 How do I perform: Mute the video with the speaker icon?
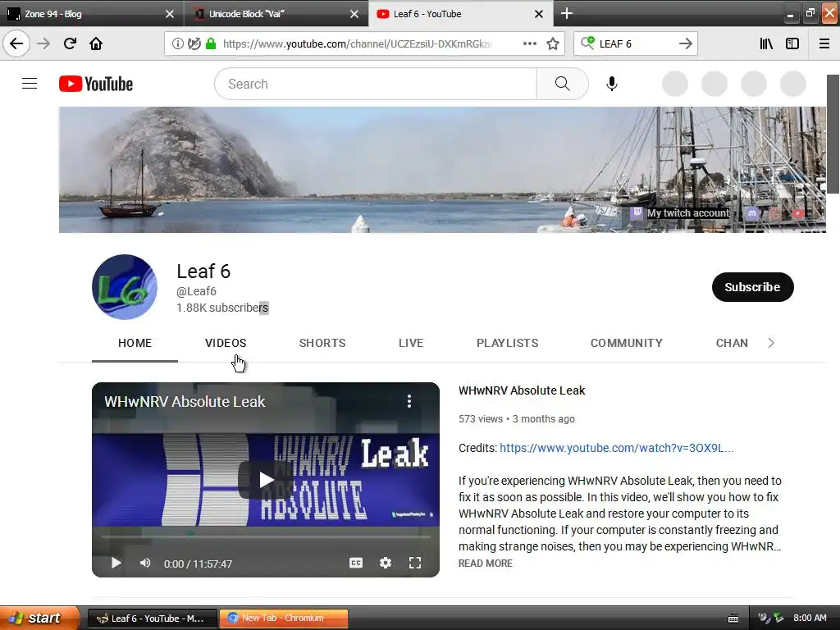(x=145, y=563)
